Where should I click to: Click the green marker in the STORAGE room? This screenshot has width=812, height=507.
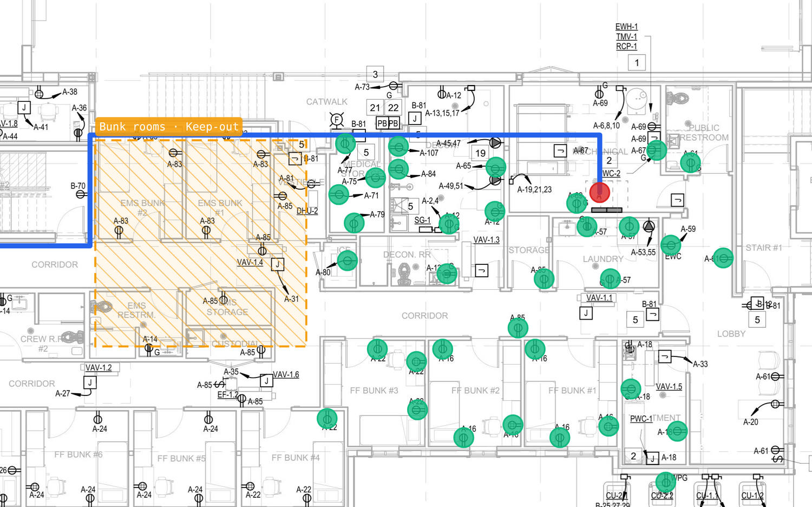(x=544, y=279)
